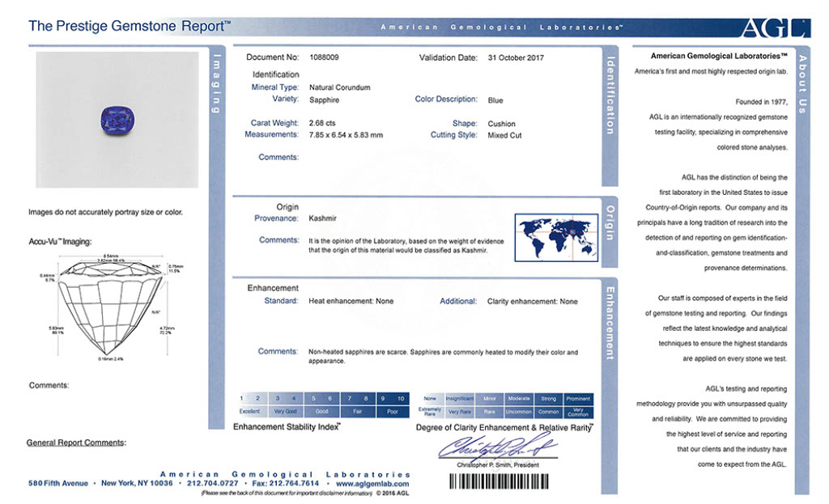This screenshot has height=504, width=829.
Task: Click the "580 Fifth Avenue" address text
Action: click(58, 484)
